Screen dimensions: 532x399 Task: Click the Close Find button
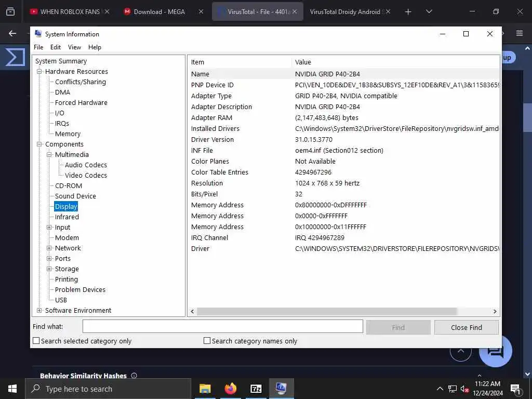[x=466, y=327]
